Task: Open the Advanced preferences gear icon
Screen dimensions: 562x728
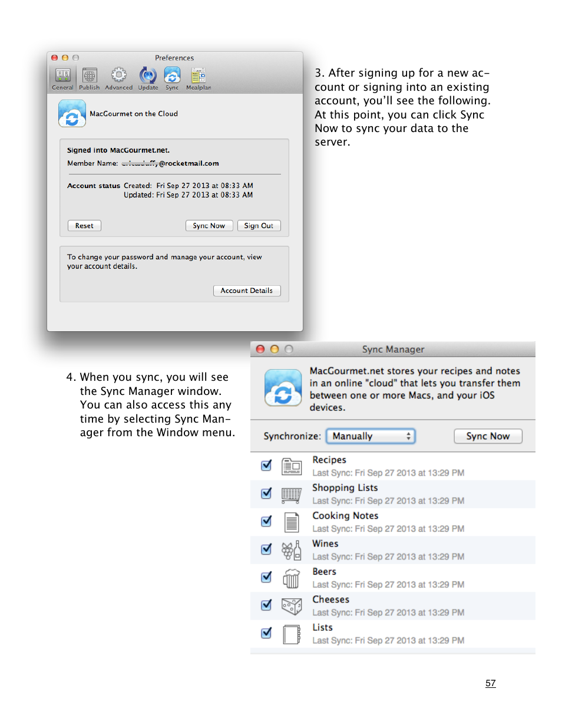Action: click(119, 75)
